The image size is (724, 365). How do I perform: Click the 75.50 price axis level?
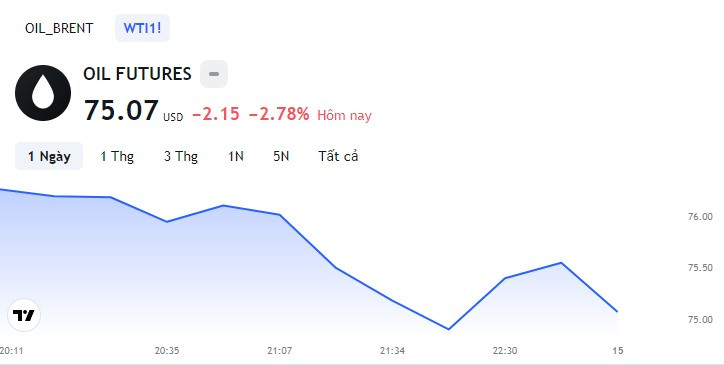coord(700,268)
